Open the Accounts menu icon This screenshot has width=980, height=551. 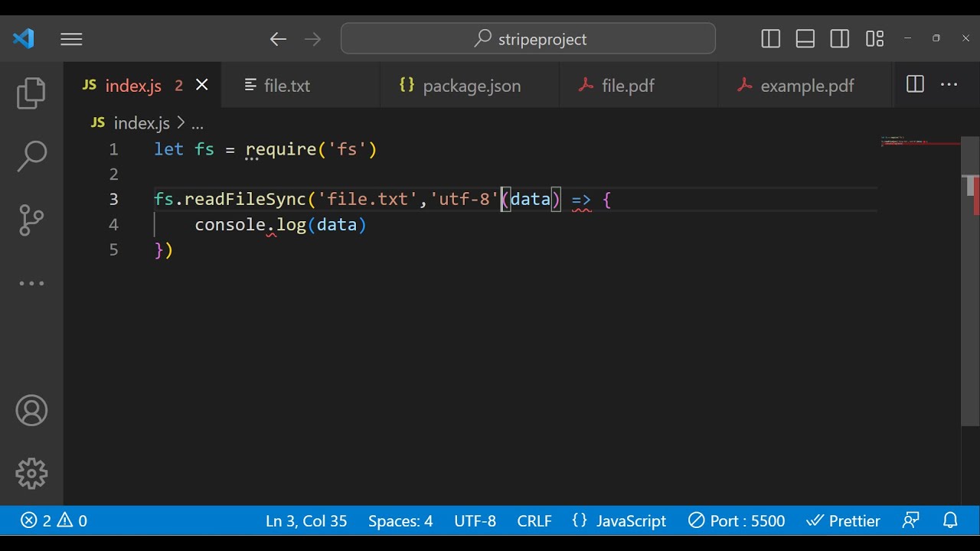click(31, 411)
